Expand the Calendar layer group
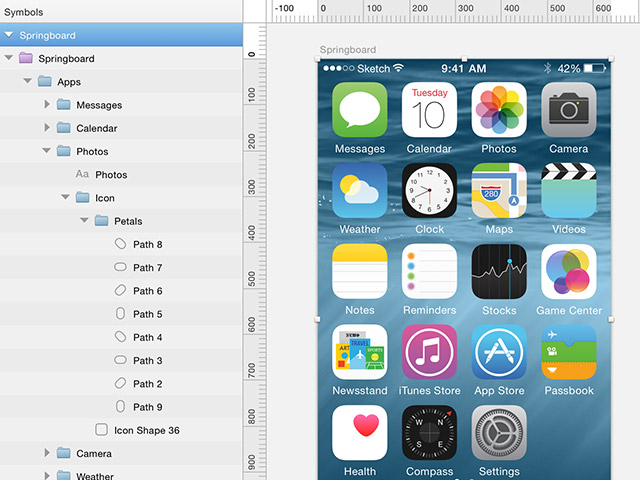Viewport: 640px width, 480px height. [47, 128]
